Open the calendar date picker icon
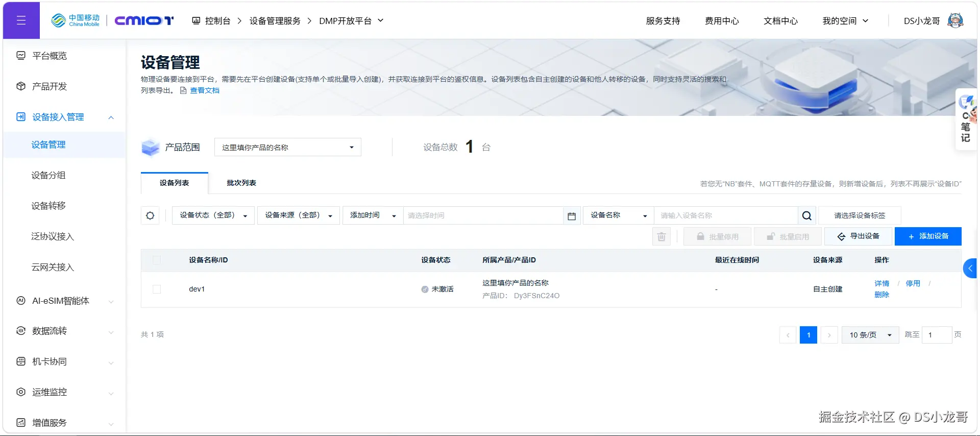Screen dimensions: 980x436 [572, 216]
